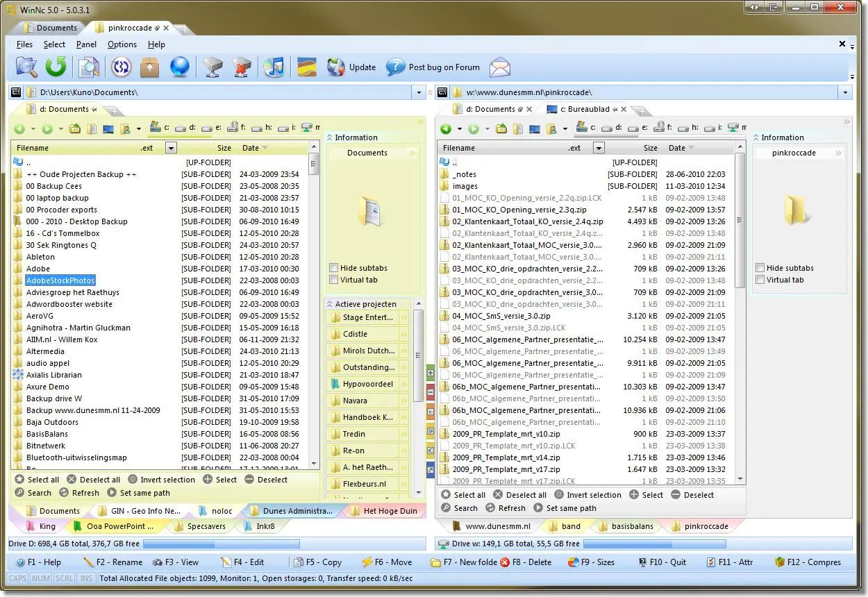
Task: Click left panel desktop monitor icon
Action: pyautogui.click(x=108, y=128)
